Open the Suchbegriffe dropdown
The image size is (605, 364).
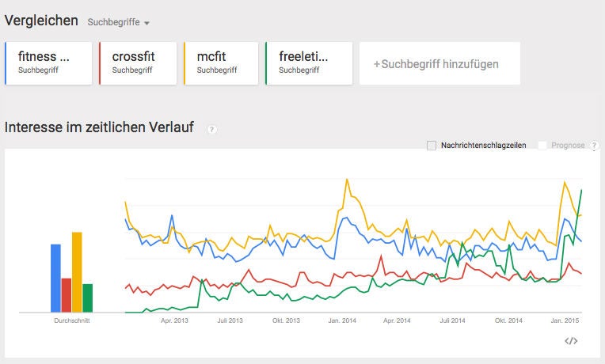point(119,22)
